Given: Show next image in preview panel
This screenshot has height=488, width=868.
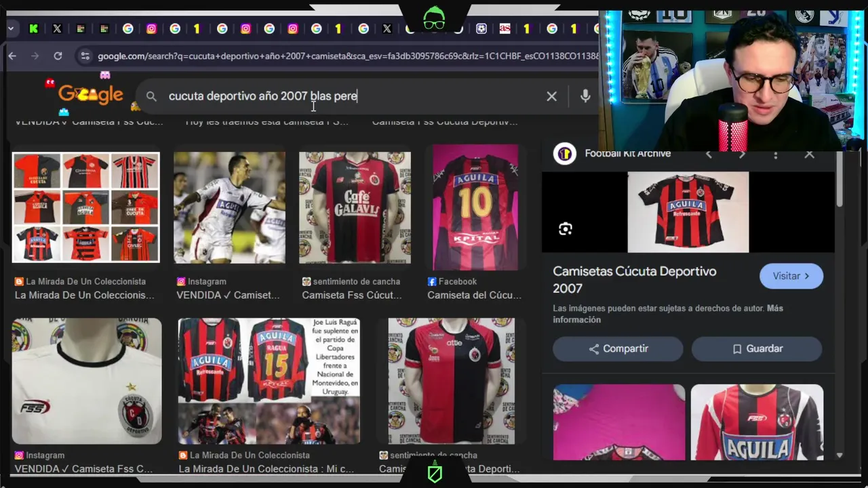Looking at the screenshot, I should [742, 154].
